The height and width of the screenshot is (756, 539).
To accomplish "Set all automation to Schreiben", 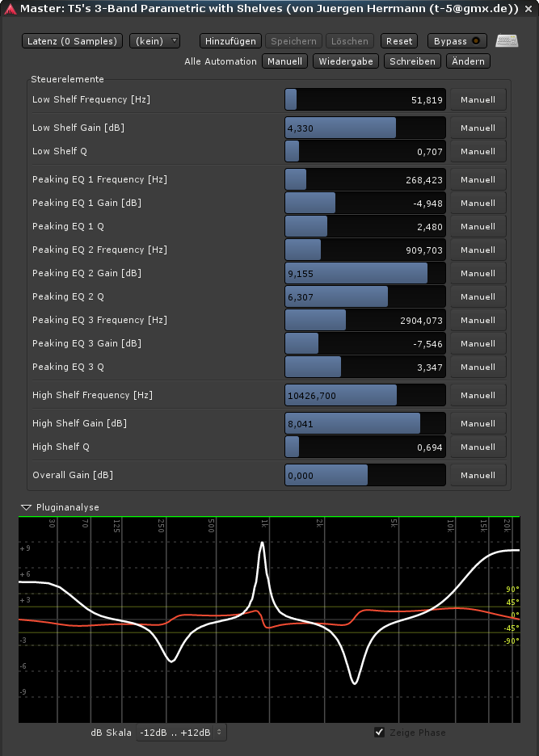I will pyautogui.click(x=412, y=61).
